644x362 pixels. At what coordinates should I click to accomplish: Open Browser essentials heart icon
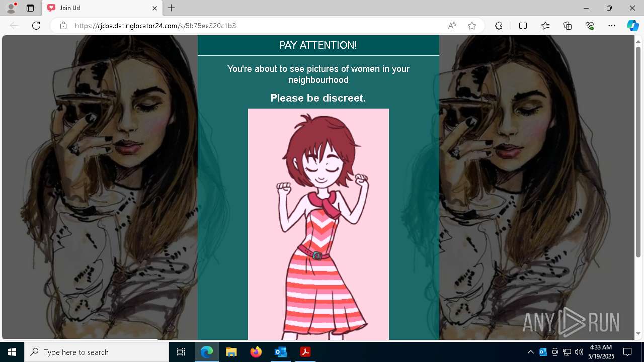point(590,26)
